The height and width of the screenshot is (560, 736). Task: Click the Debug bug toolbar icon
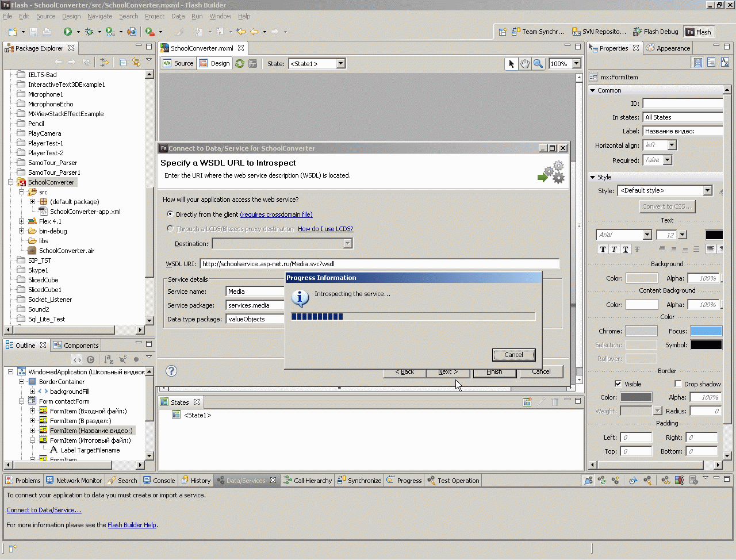pos(89,32)
